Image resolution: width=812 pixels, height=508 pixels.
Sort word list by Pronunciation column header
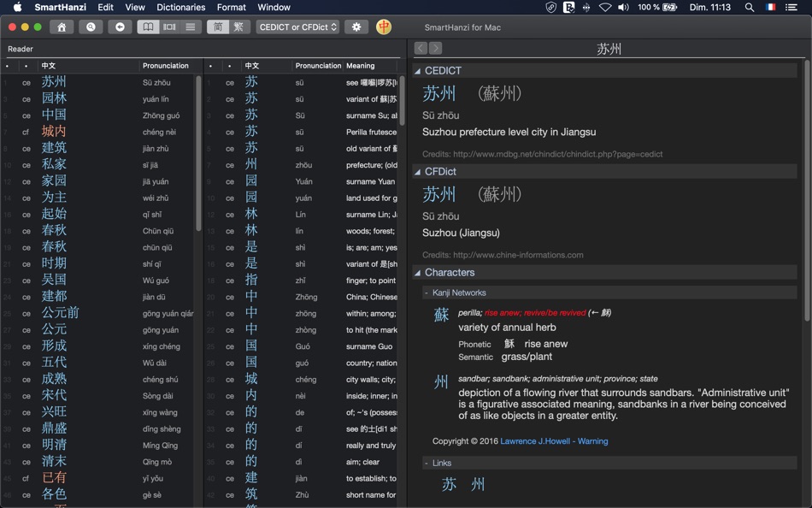(165, 66)
